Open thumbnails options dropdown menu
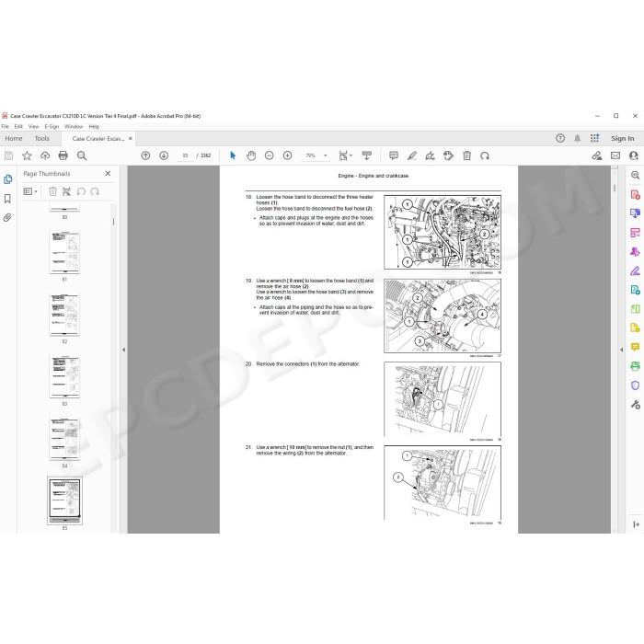Viewport: 644px width, 644px height. click(x=30, y=191)
